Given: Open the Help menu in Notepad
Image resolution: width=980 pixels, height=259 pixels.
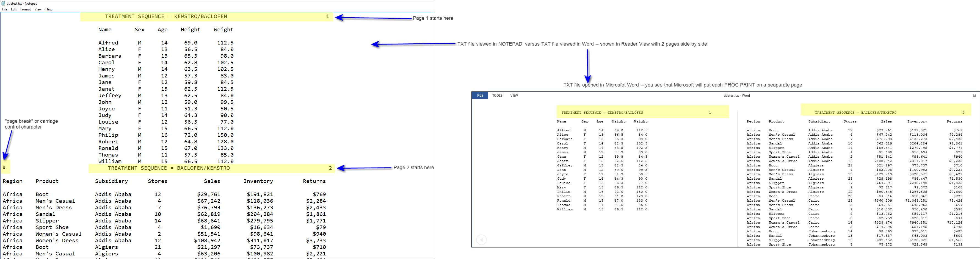Looking at the screenshot, I should (49, 10).
